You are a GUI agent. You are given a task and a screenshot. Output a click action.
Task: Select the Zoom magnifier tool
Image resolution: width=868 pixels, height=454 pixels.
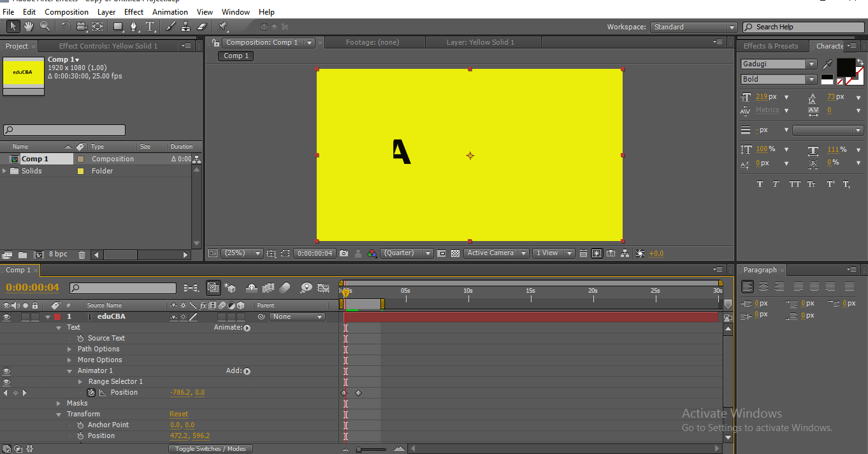tap(45, 26)
